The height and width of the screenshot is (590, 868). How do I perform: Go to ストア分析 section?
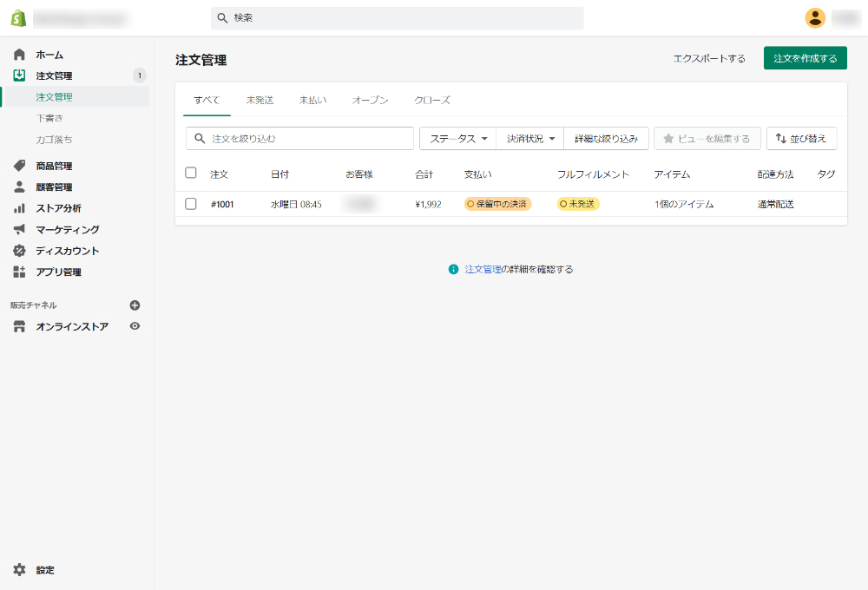pyautogui.click(x=59, y=208)
